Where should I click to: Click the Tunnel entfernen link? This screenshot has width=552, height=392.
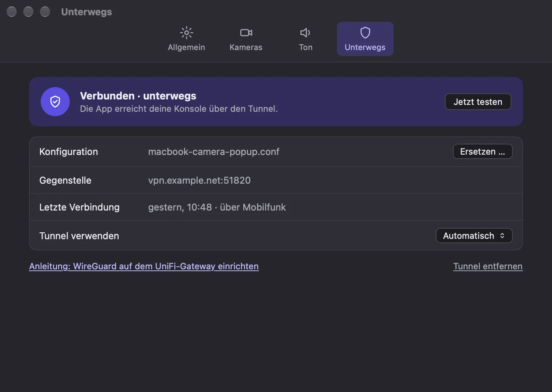[x=488, y=266]
